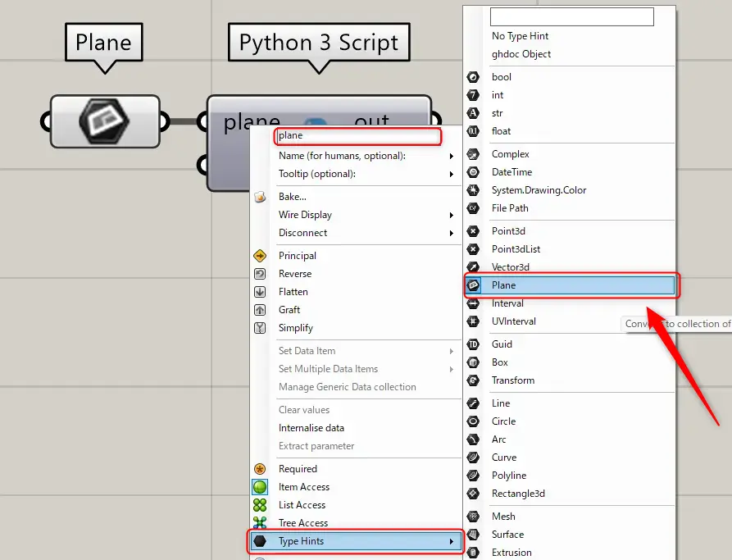Click the Circle type hint icon
732x560 pixels.
point(473,421)
